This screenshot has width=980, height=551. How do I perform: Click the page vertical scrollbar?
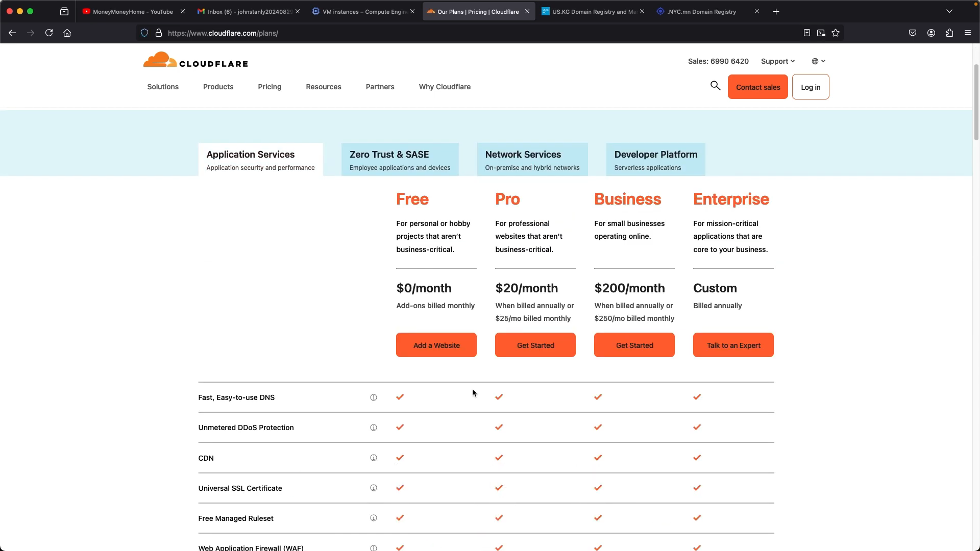[x=976, y=102]
